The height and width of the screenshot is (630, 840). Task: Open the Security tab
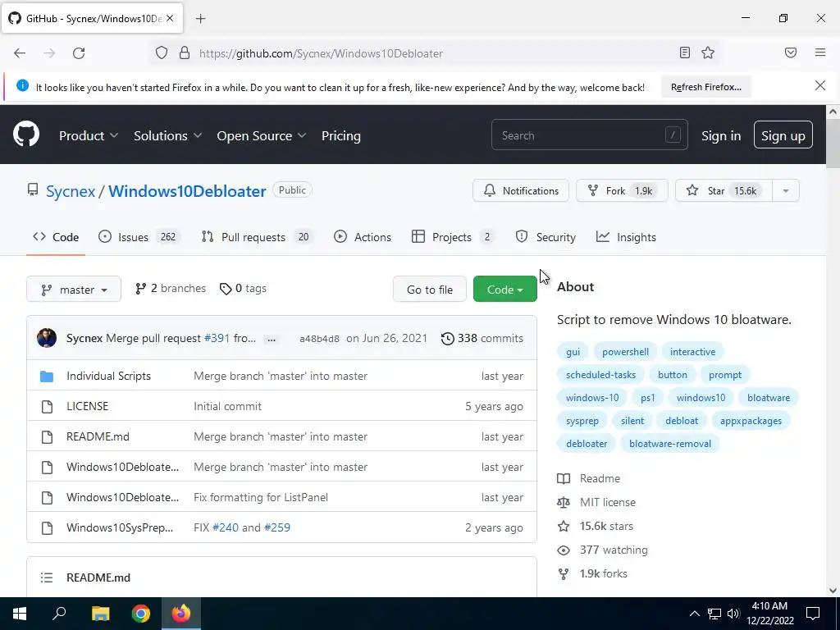point(546,237)
